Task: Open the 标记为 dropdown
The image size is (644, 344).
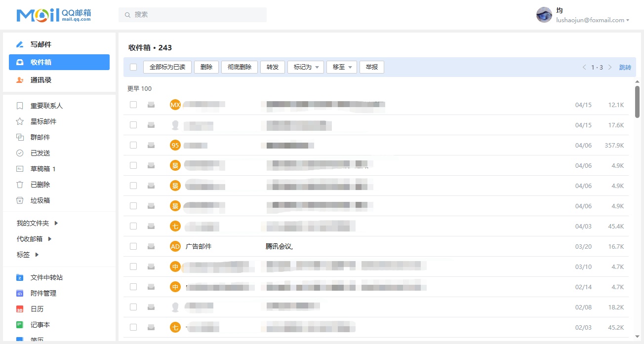Action: point(305,67)
